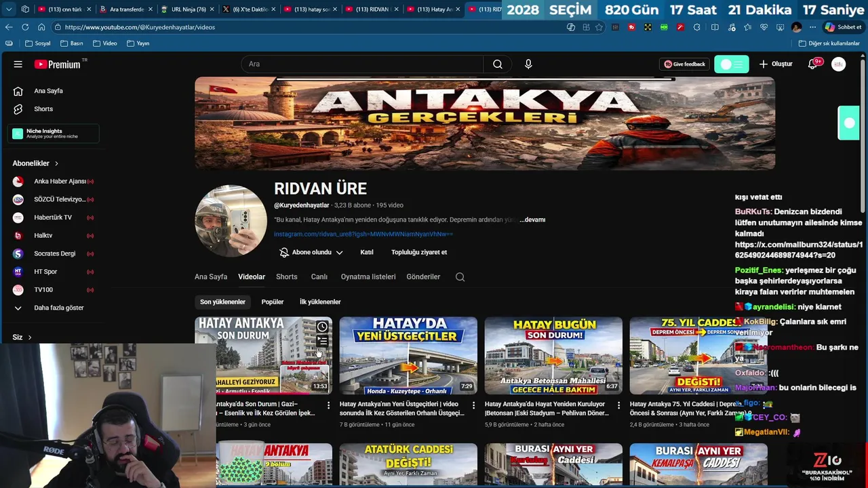Open Instagram ridvan_ure8 link
Screen dimensions: 868x488
tap(363, 235)
